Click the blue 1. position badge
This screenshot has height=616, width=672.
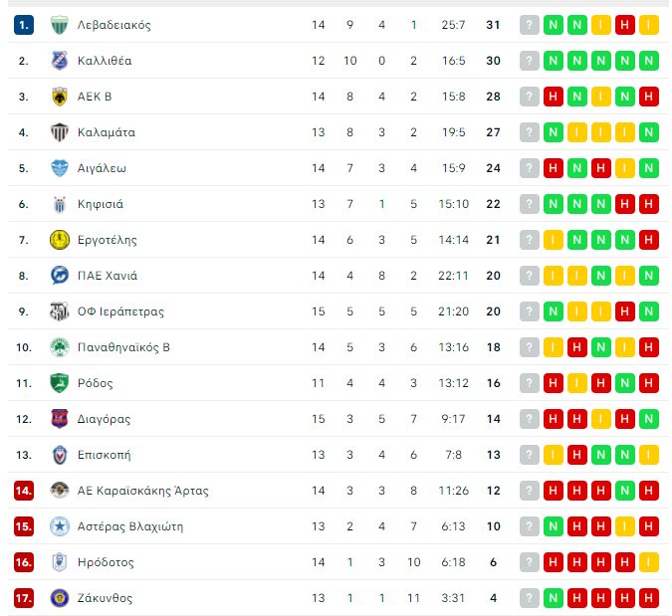point(24,25)
